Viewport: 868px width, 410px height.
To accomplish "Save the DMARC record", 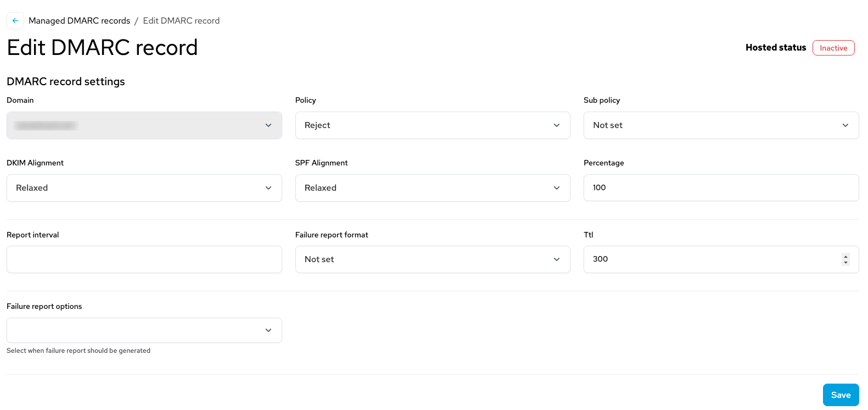I will (841, 395).
